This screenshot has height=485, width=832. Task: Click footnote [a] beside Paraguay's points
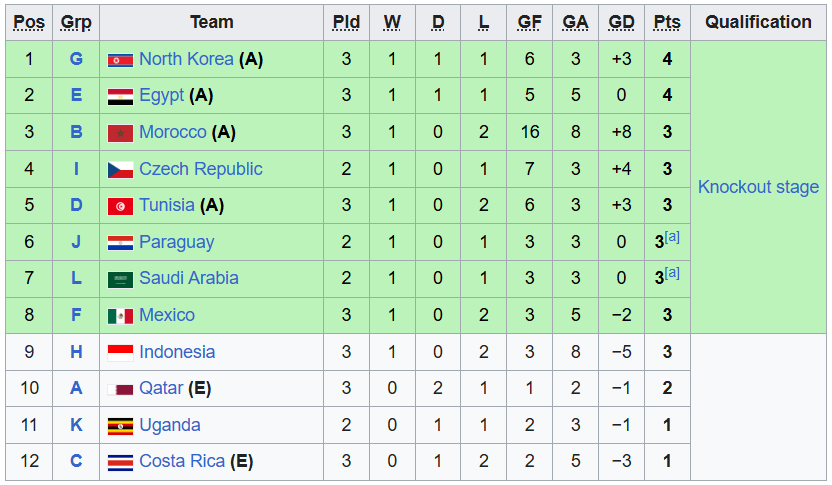(672, 236)
